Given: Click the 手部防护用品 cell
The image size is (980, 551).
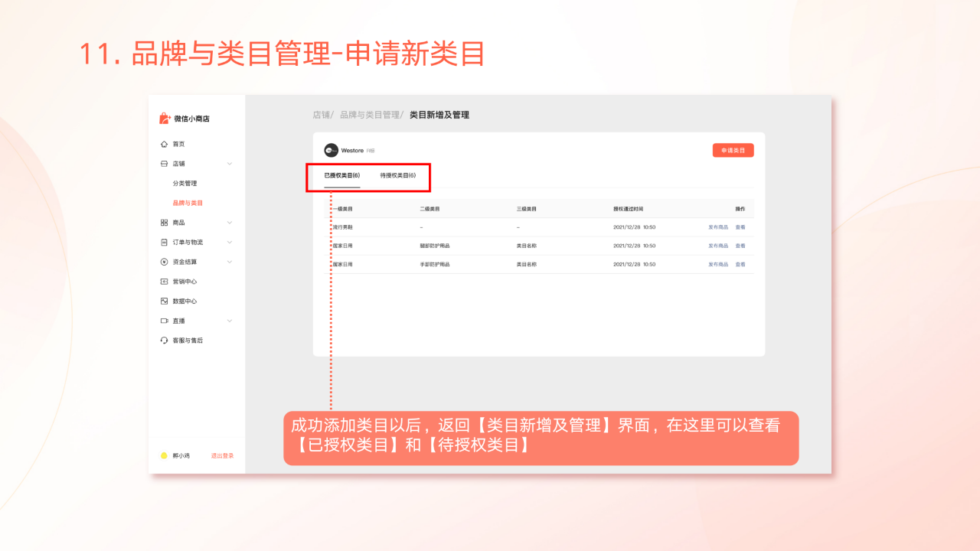Looking at the screenshot, I should click(435, 264).
